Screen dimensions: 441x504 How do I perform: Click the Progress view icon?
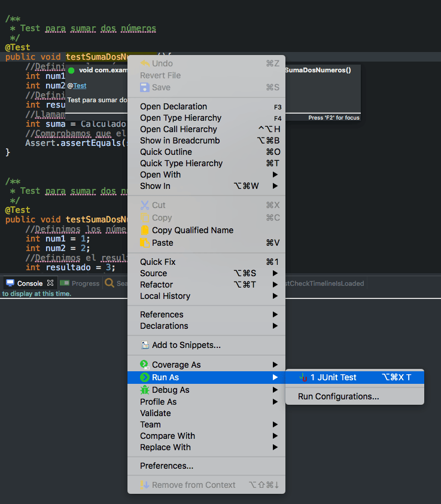pyautogui.click(x=65, y=283)
